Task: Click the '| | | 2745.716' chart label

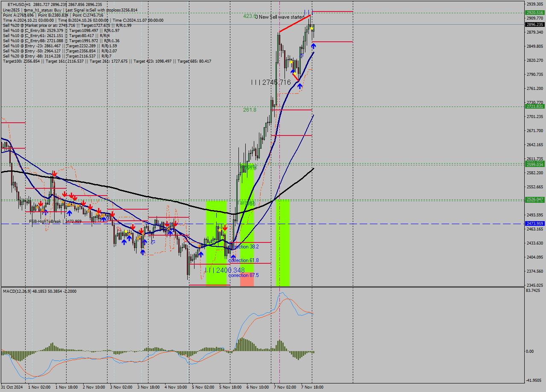Action: (271, 82)
